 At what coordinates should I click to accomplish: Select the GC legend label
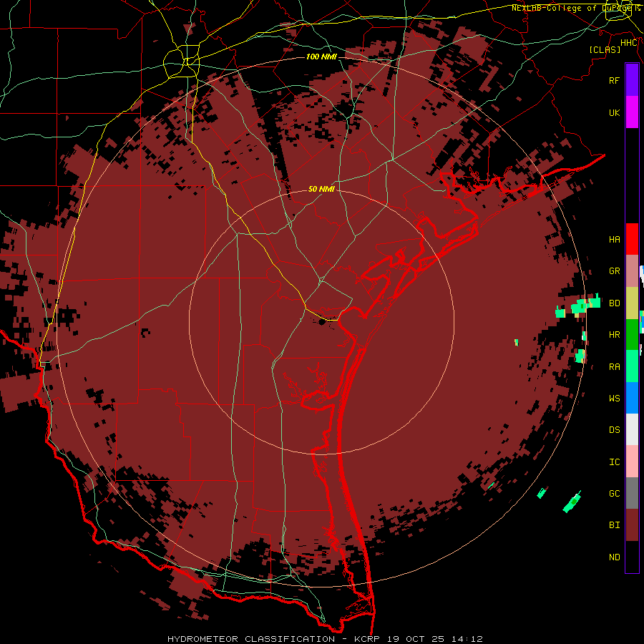[x=615, y=494]
